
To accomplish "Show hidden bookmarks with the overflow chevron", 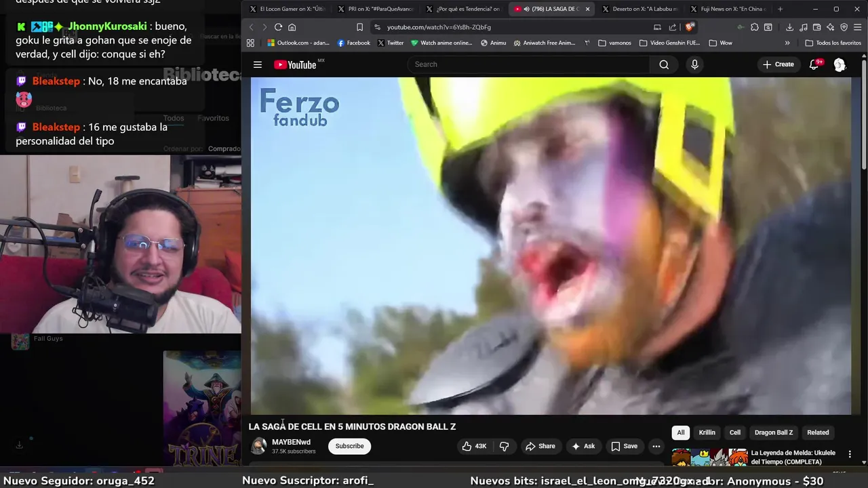I will point(787,43).
